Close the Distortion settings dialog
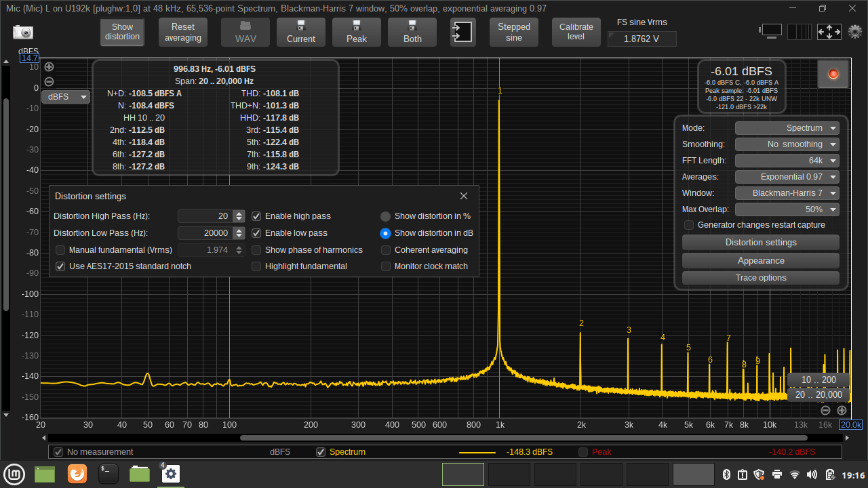 tap(464, 196)
